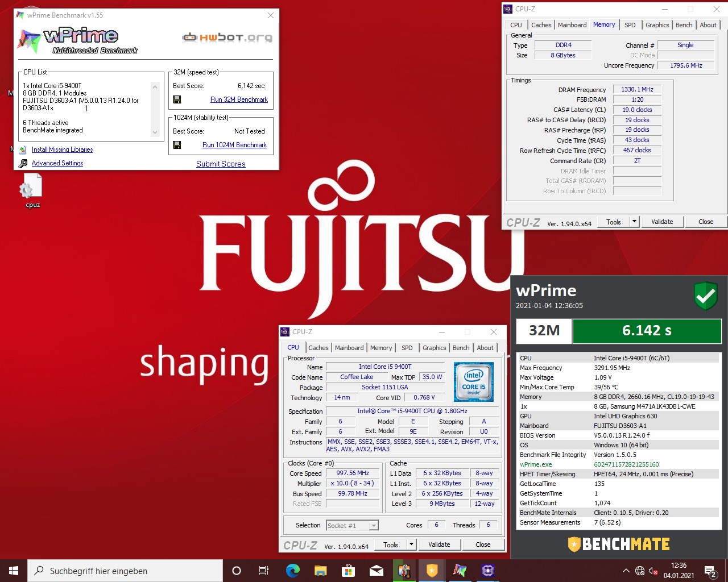Open File Explorer from the taskbar
Image resolution: width=728 pixels, height=582 pixels.
(320, 571)
